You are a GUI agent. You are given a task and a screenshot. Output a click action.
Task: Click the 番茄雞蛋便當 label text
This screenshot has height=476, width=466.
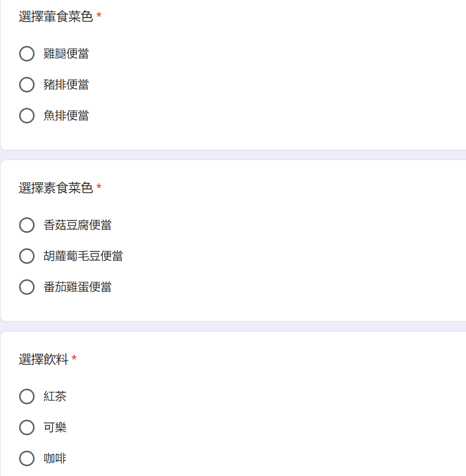pyautogui.click(x=77, y=287)
